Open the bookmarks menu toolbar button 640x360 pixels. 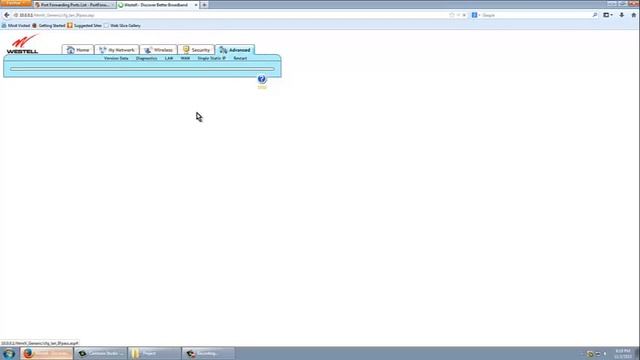click(x=608, y=15)
